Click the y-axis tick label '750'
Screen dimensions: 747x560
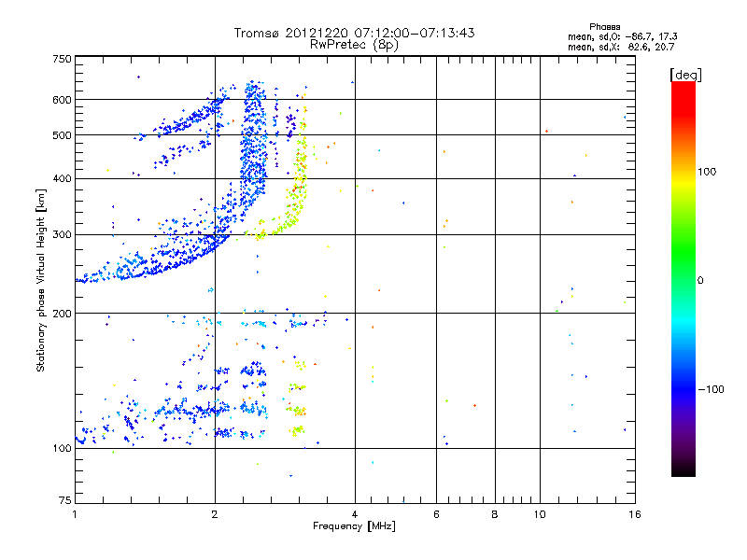coord(62,59)
